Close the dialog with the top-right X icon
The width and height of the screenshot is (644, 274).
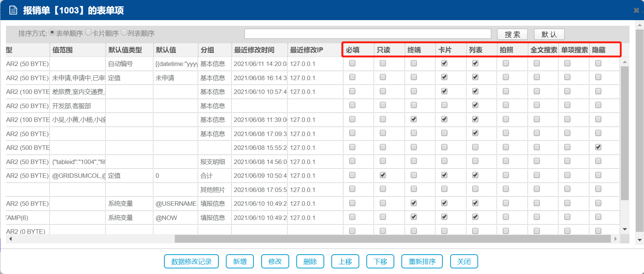click(636, 10)
